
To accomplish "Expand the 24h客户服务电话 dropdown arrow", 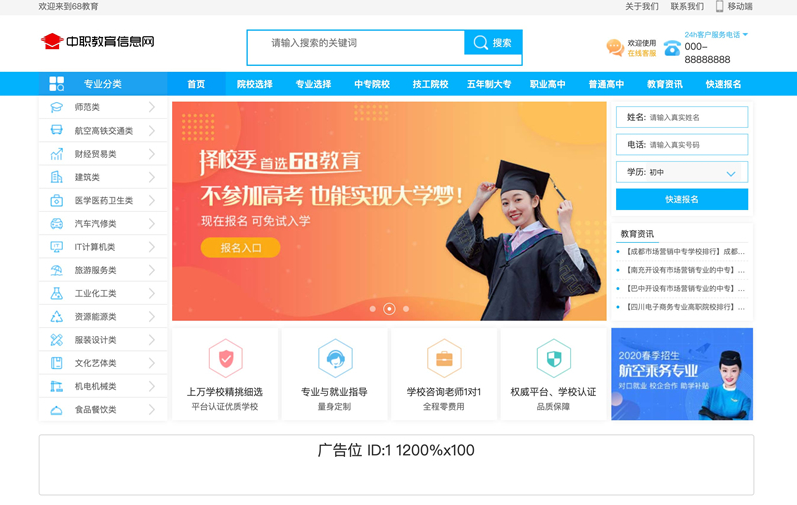I will pos(745,35).
